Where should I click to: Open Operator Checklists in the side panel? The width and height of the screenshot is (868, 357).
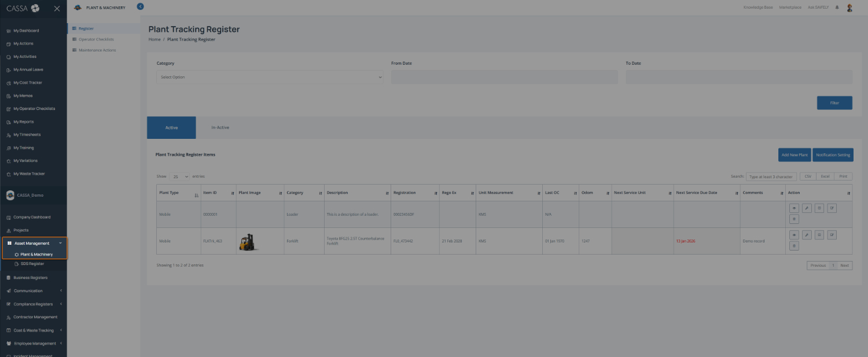[96, 39]
